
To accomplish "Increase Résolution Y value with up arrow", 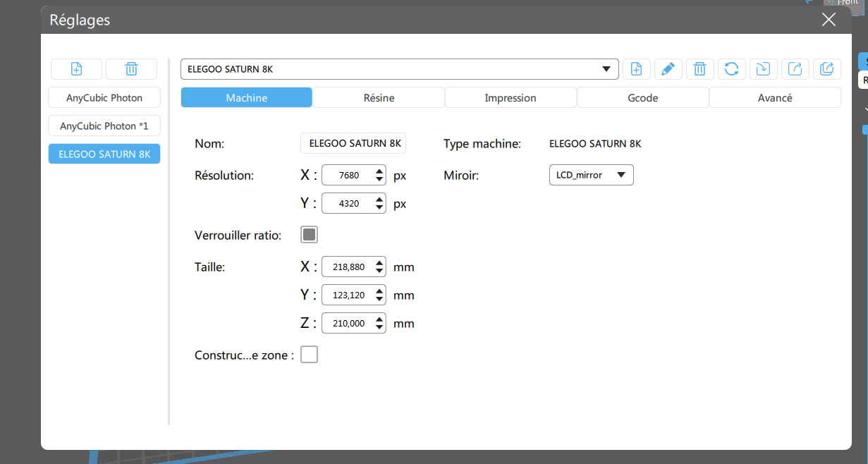I will tap(380, 199).
